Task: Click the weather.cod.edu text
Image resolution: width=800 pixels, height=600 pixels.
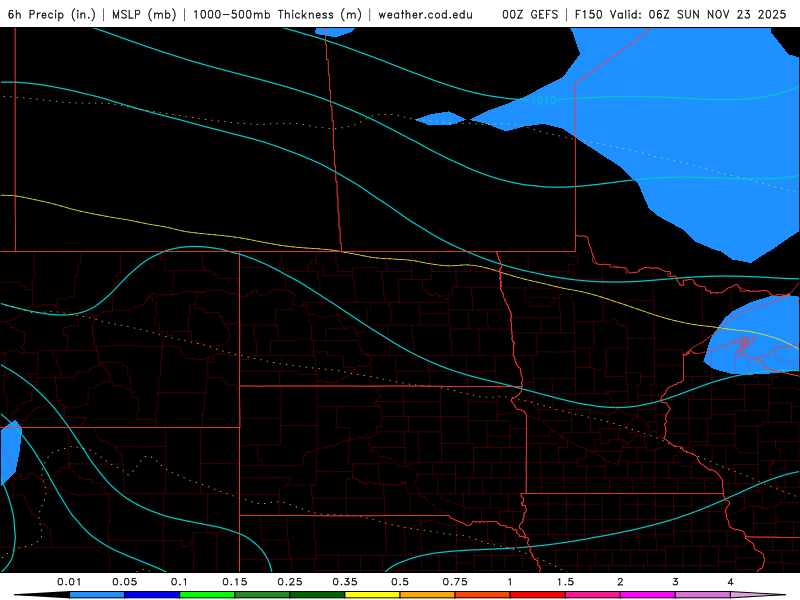Action: point(425,14)
